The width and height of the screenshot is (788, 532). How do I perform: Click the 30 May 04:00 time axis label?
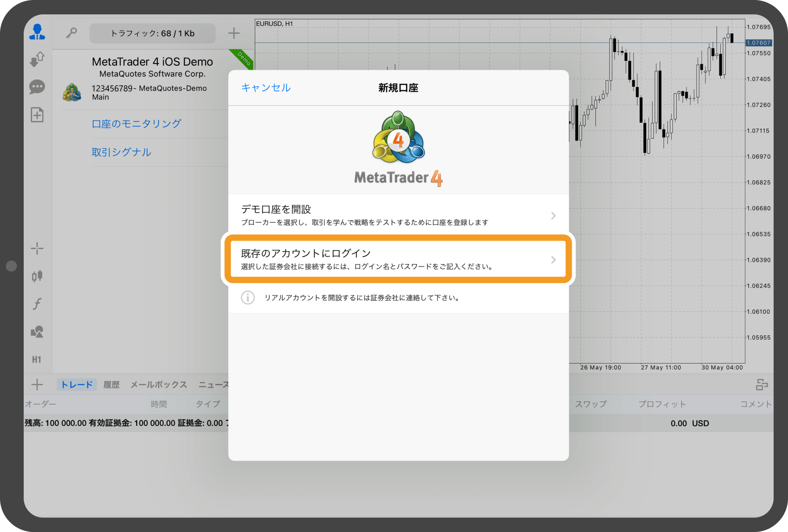[x=722, y=367]
